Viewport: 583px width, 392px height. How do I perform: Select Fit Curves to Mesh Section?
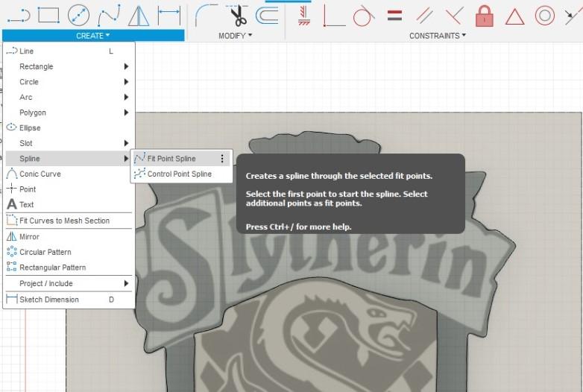[x=69, y=221]
